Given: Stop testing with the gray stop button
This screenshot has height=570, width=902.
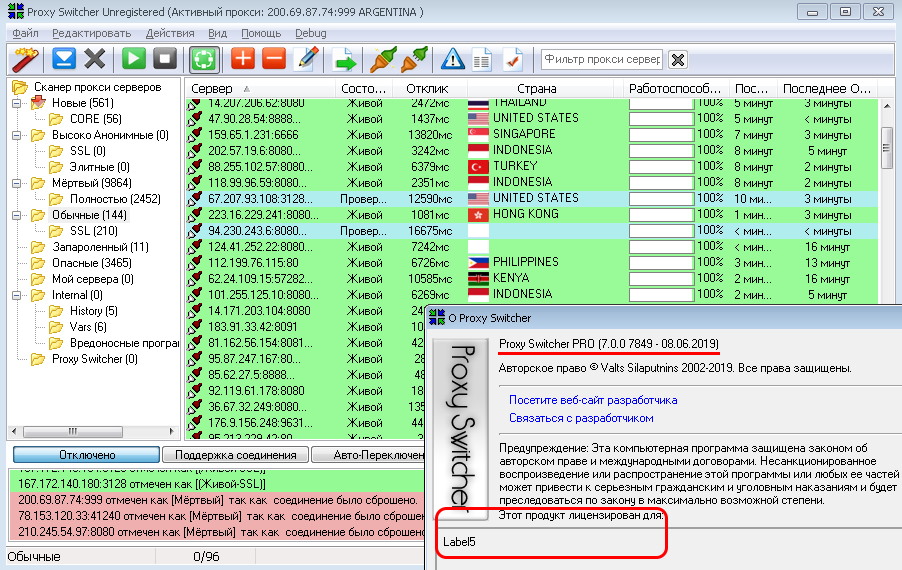Looking at the screenshot, I should click(165, 59).
